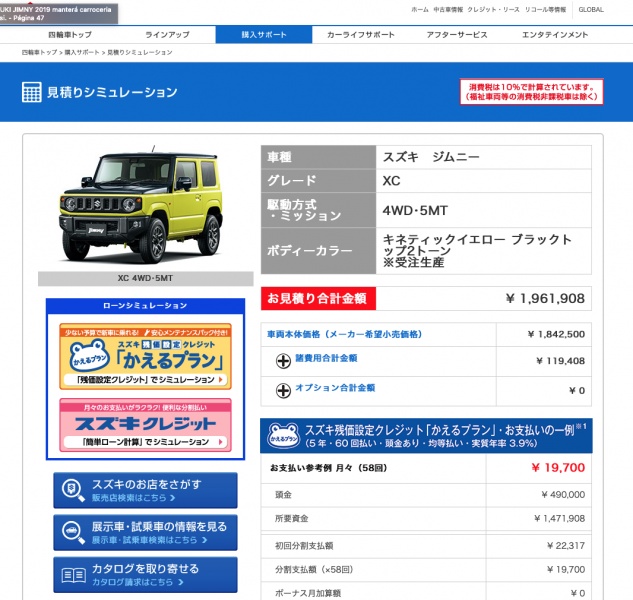Click the 初回分割支払額 value ¥ 22,317

click(x=566, y=546)
